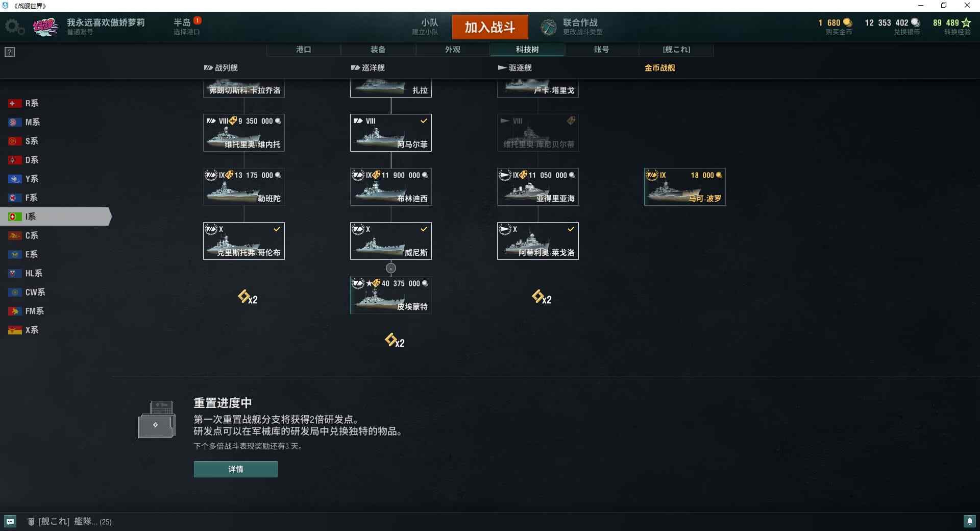
Task: Open the chat icon in bottom bar
Action: point(10,521)
